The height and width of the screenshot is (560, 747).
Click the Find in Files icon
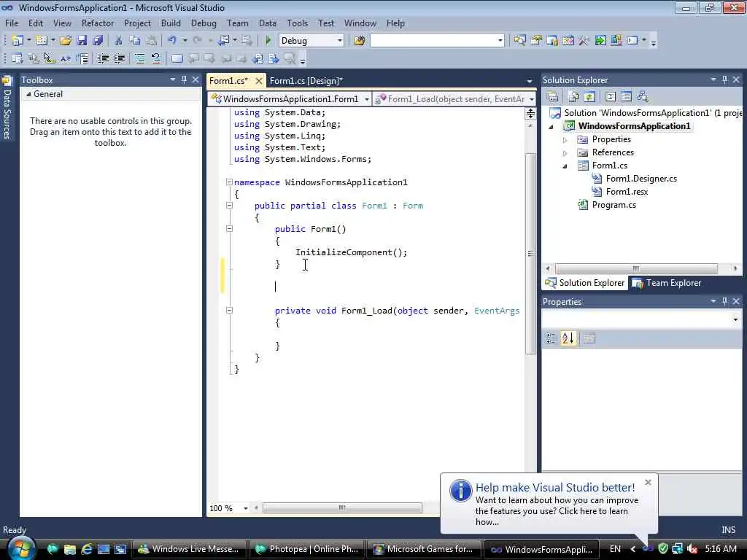[359, 41]
